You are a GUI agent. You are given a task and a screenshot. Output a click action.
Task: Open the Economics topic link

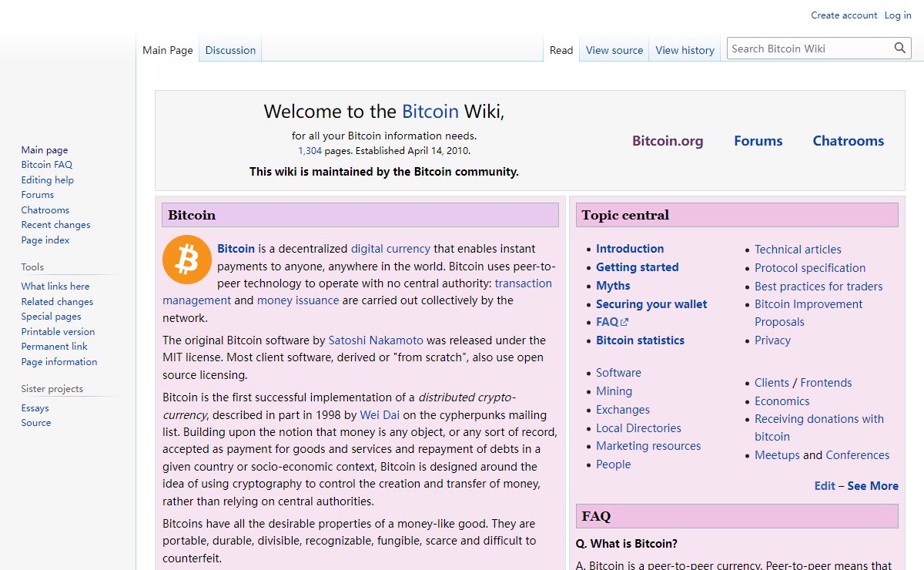point(782,401)
